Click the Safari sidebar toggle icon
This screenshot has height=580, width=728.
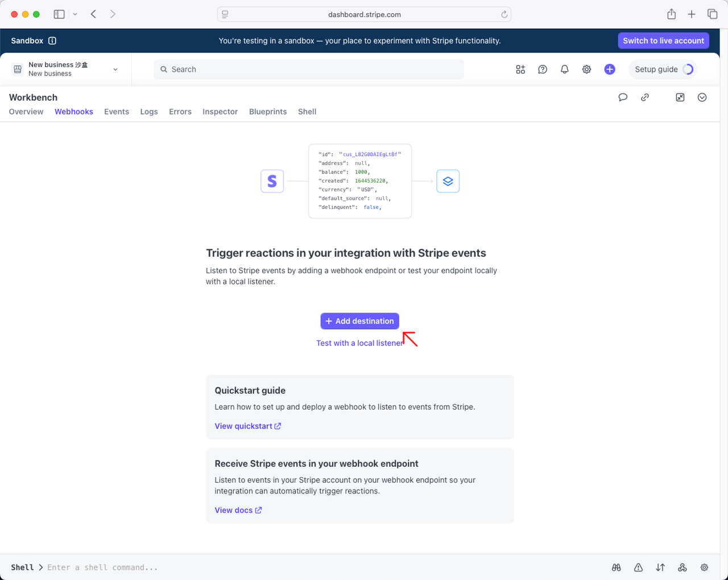[59, 14]
